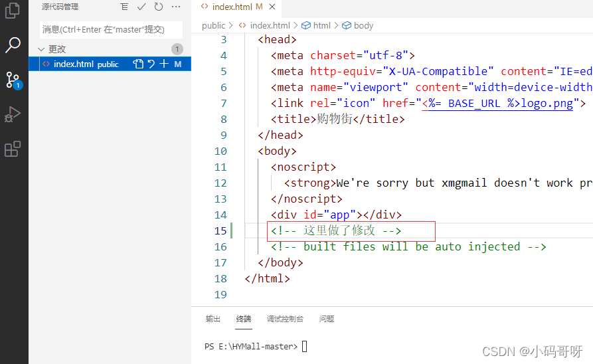Focus the commit message input box

coord(111,29)
